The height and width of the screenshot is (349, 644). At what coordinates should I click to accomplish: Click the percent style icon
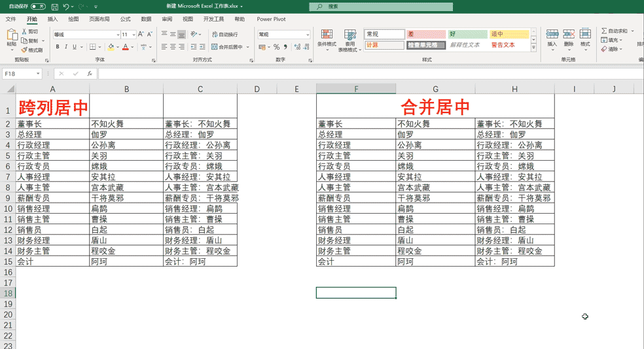coord(276,47)
